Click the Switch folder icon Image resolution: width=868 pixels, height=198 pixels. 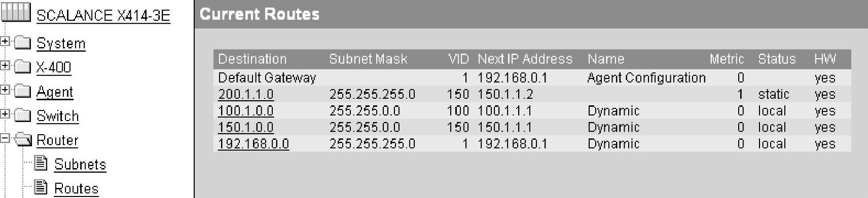pos(23,115)
